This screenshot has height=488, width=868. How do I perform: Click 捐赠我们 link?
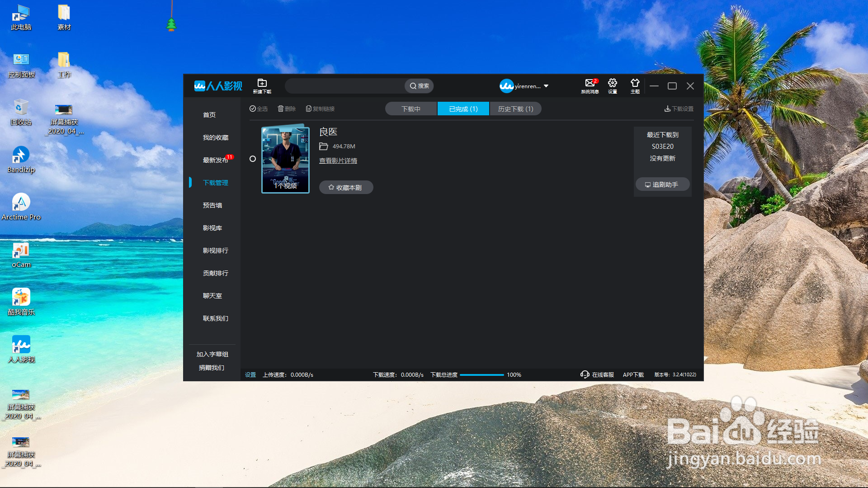coord(212,368)
